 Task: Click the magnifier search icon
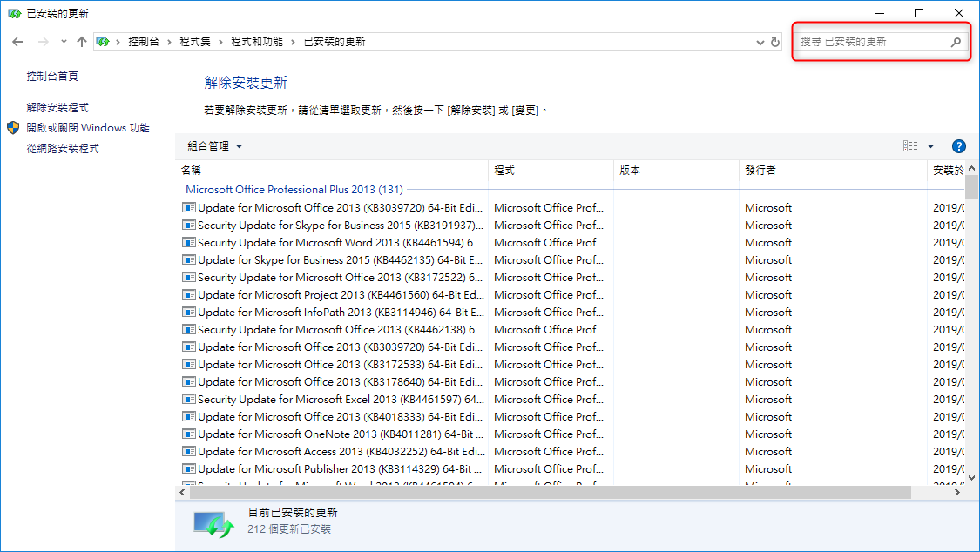[956, 42]
